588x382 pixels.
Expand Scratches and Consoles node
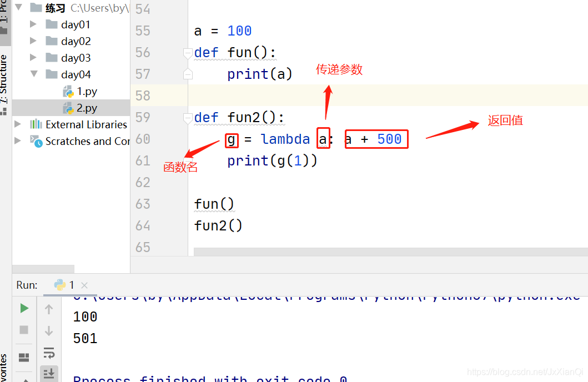17,140
